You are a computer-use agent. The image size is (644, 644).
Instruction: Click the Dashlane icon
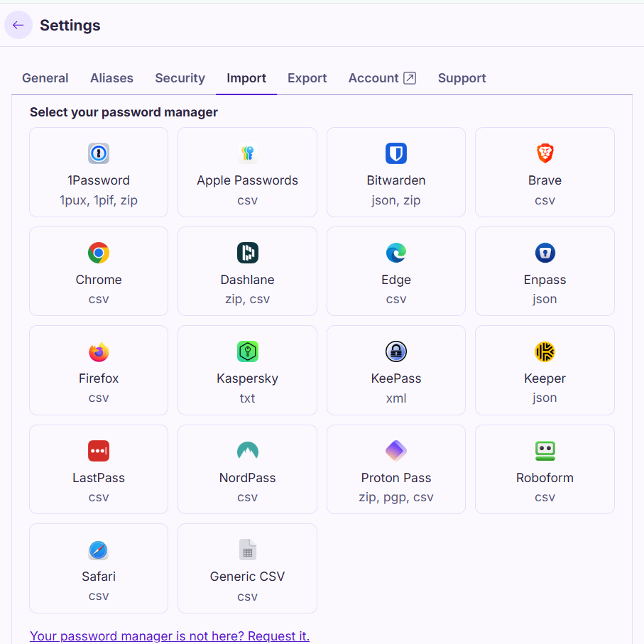[x=247, y=253]
